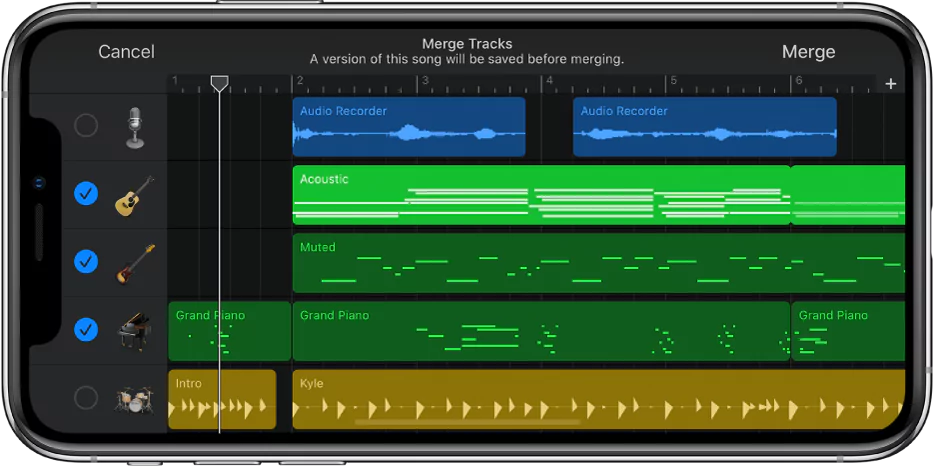
Task: Click bar 6 on the timeline ruler
Action: [799, 81]
